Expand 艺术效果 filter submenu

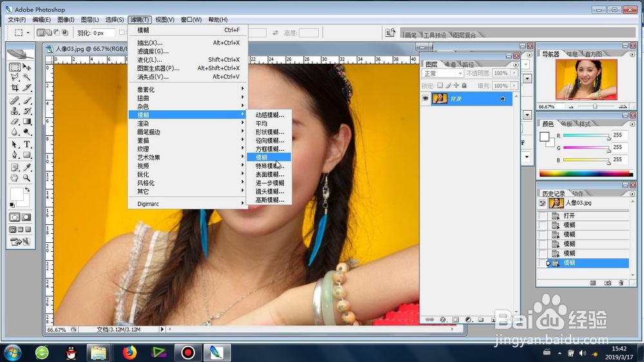(x=187, y=157)
